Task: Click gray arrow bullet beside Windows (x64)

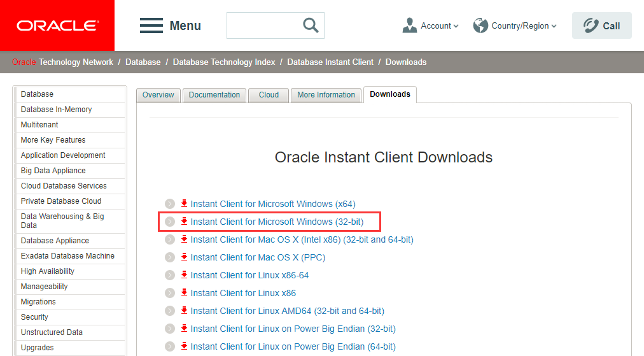Action: [x=170, y=204]
